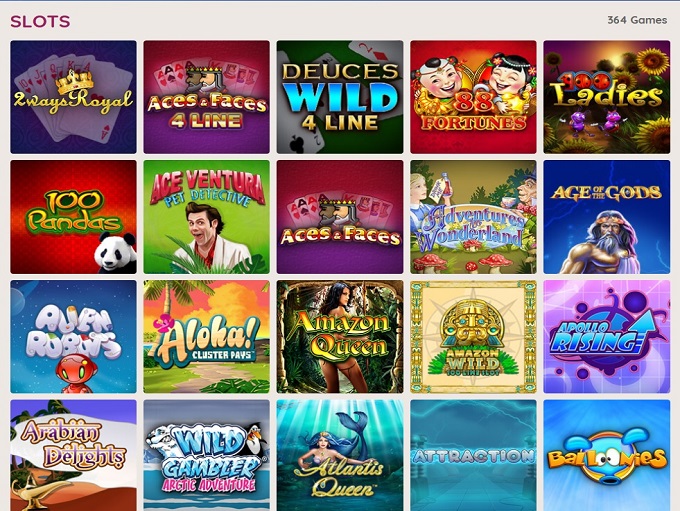Image resolution: width=680 pixels, height=511 pixels.
Task: Open the Balloonies slot game
Action: (607, 455)
